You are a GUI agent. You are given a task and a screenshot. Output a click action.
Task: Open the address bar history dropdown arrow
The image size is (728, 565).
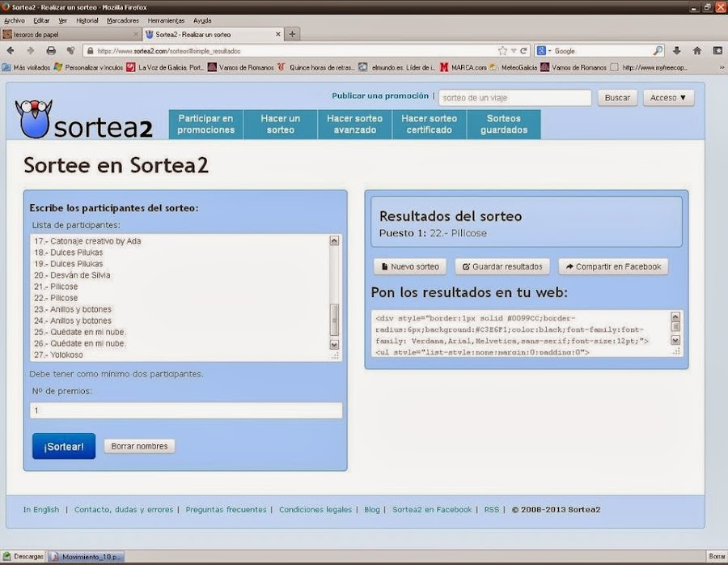[514, 51]
